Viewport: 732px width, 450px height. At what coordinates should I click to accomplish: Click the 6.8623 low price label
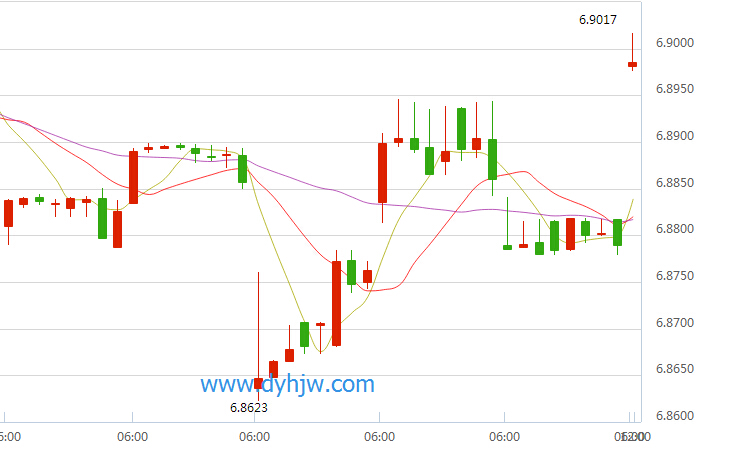(x=249, y=408)
